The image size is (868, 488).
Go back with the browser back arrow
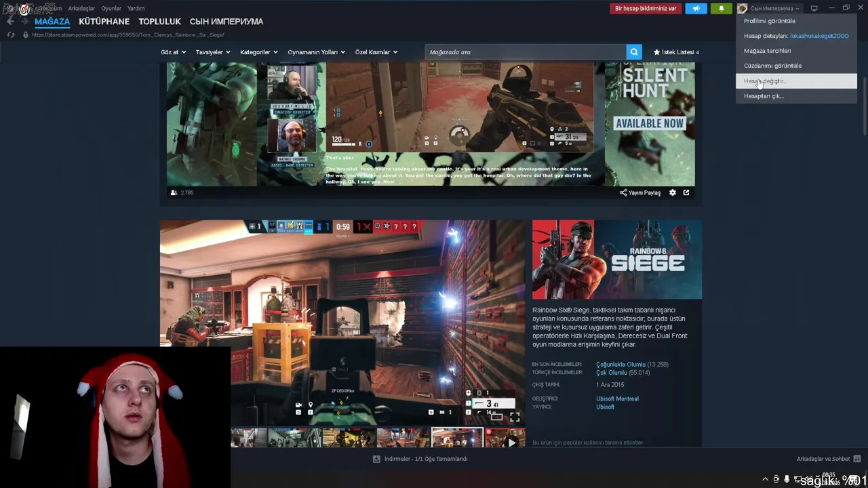pyautogui.click(x=10, y=21)
